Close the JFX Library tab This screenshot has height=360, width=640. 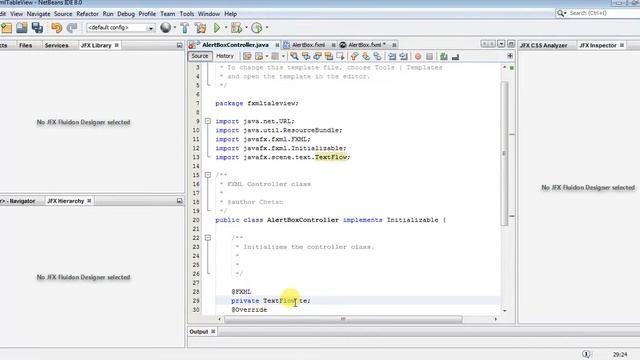[x=117, y=45]
